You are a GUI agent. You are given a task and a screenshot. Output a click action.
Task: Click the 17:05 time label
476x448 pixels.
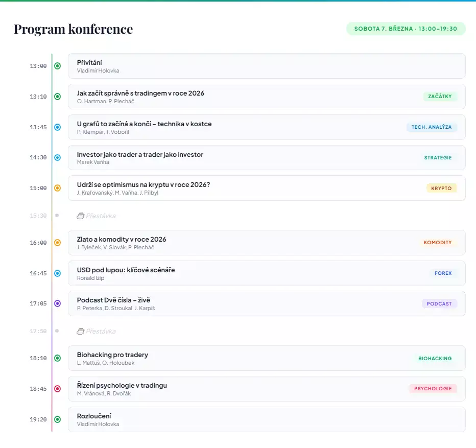[x=38, y=303]
